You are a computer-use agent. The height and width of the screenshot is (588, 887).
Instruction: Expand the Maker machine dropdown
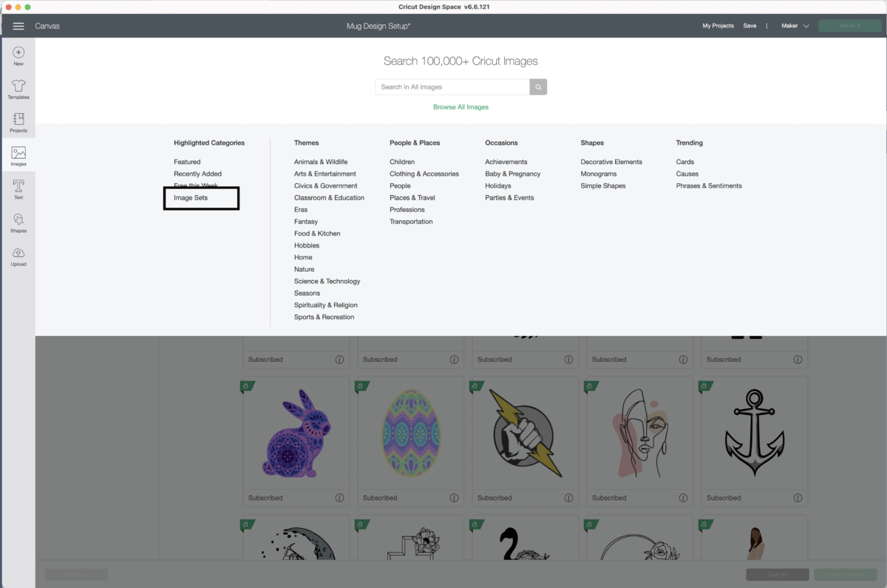(795, 26)
